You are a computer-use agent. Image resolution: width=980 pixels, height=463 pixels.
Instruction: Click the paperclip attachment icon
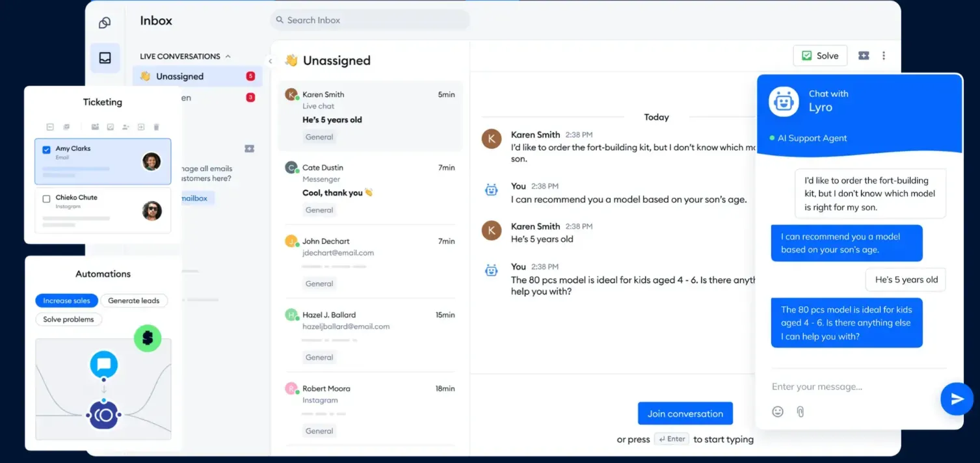801,412
